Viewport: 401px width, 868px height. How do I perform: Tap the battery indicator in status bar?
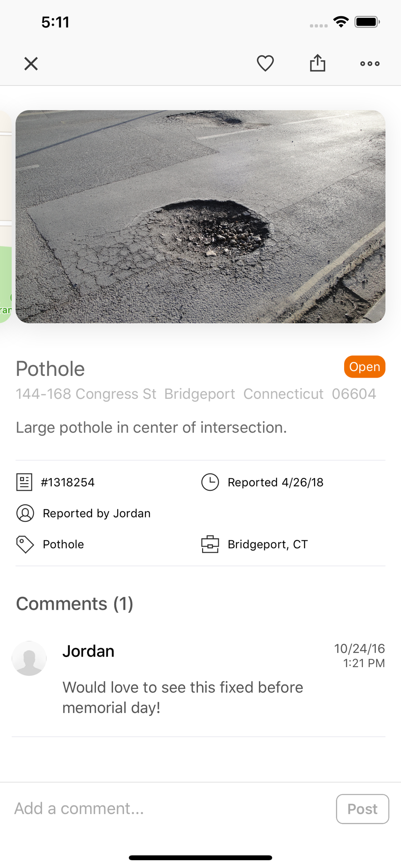(367, 22)
